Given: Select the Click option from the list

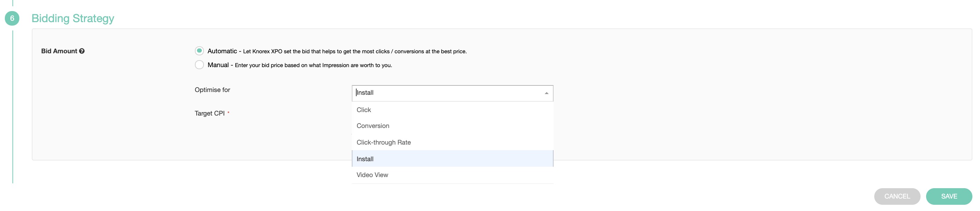Looking at the screenshot, I should click(364, 110).
